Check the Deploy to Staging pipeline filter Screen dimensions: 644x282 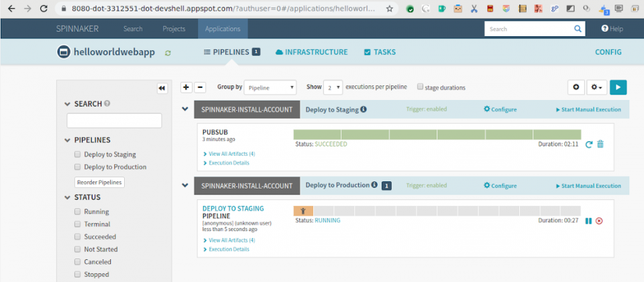click(77, 154)
